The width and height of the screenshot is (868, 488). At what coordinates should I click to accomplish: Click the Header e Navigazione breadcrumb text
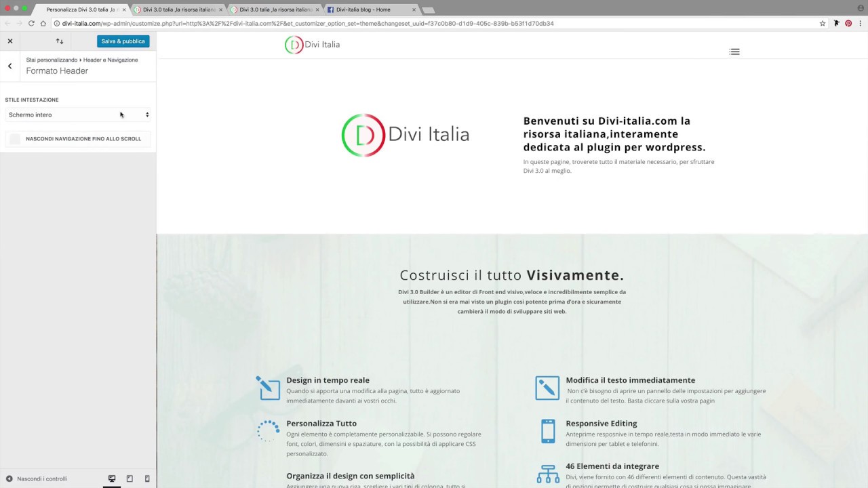pyautogui.click(x=111, y=60)
